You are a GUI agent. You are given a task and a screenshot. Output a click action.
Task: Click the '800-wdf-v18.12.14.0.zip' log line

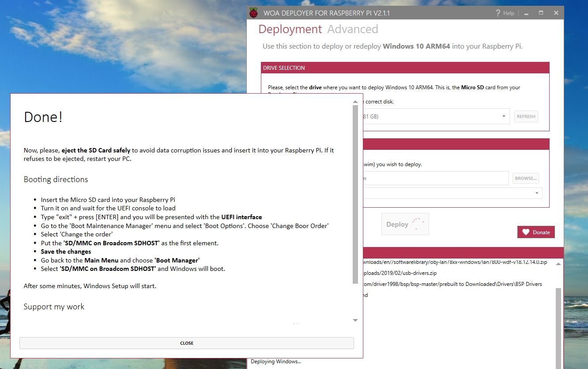455,262
